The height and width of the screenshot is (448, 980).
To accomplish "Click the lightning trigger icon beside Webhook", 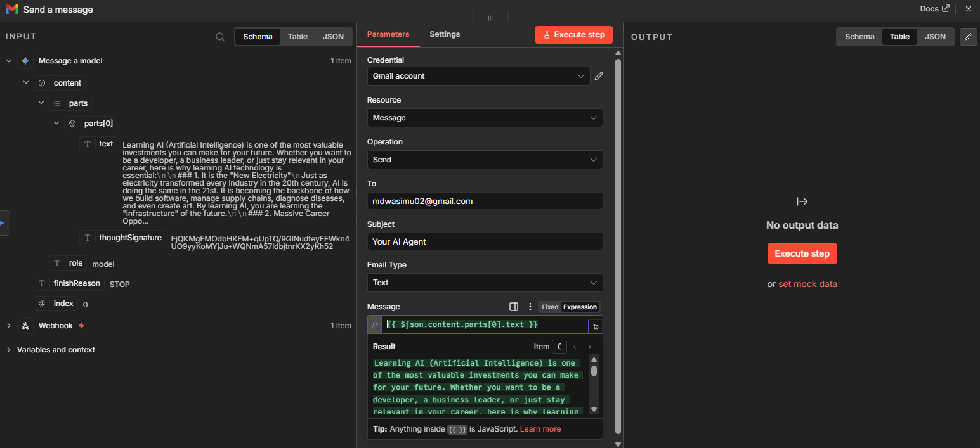I will click(x=81, y=326).
